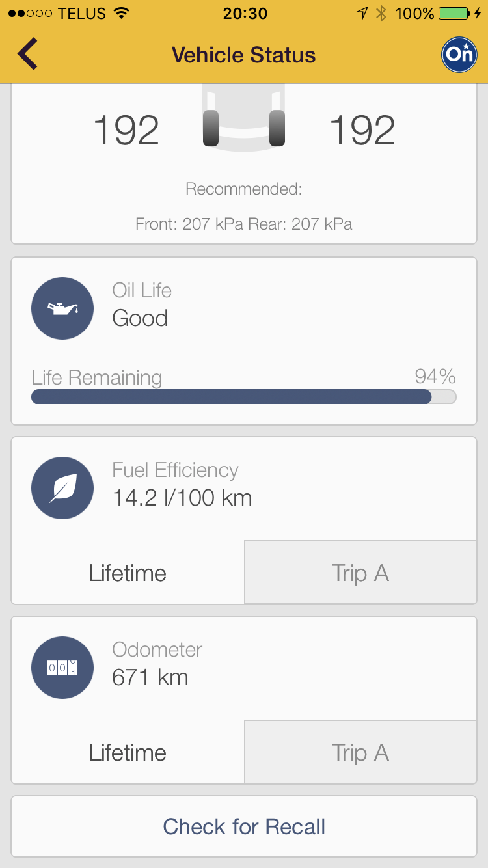Screen dimensions: 488x868
Task: Select Lifetime tab under Odometer
Action: 128,753
